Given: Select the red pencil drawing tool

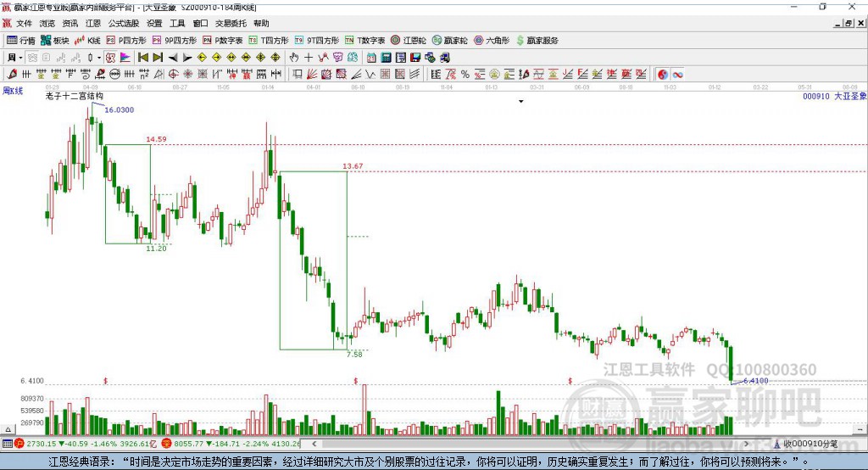Looking at the screenshot, I should (x=12, y=75).
